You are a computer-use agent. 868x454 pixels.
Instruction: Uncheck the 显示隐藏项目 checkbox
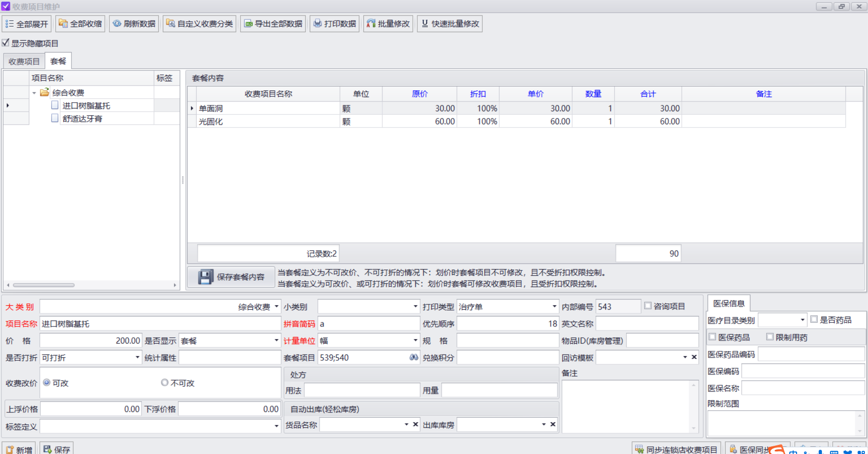6,43
